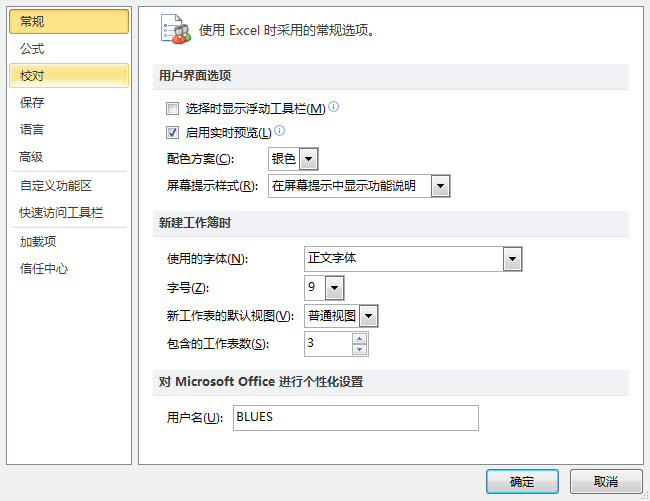Open 使用的字体 dropdown arrow

[x=512, y=259]
